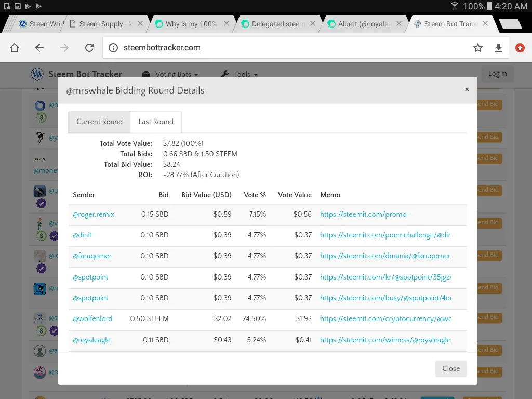Go back with the left arrow
532x399 pixels.
pos(39,48)
